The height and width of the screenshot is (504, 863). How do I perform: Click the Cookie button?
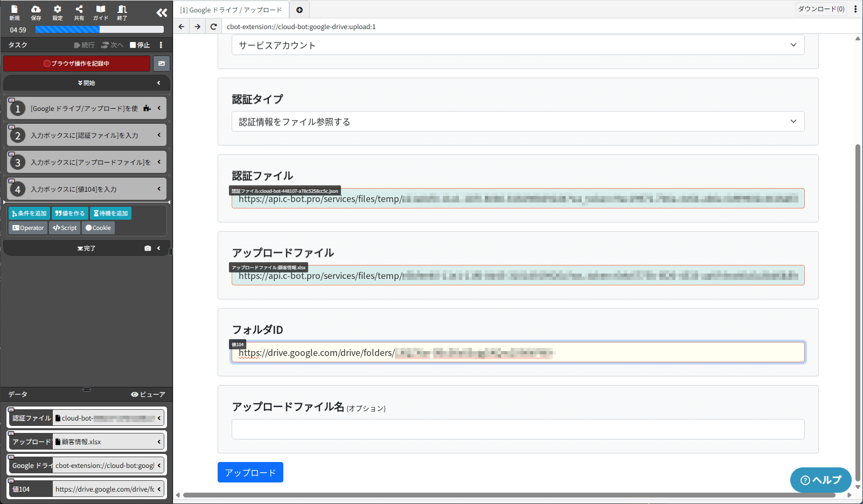tap(98, 228)
